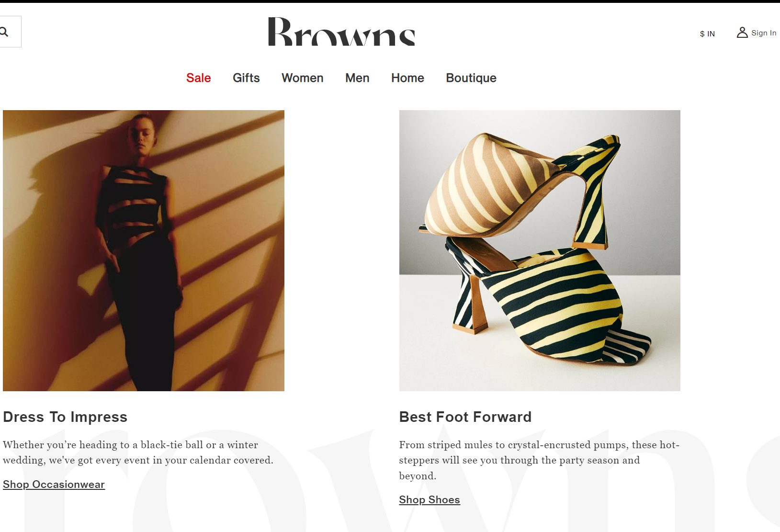Viewport: 780px width, 532px height.
Task: Open the model in black dress image
Action: 144,250
